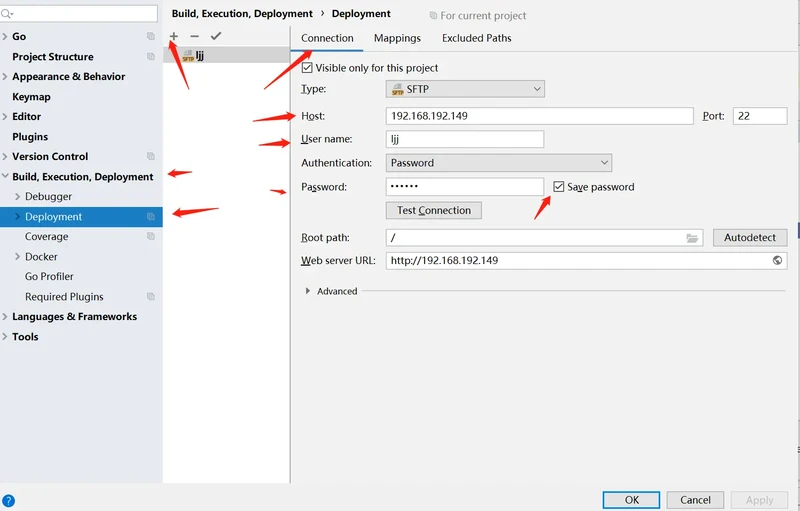Image resolution: width=800 pixels, height=511 pixels.
Task: Expand the Docker tree node
Action: 17,257
